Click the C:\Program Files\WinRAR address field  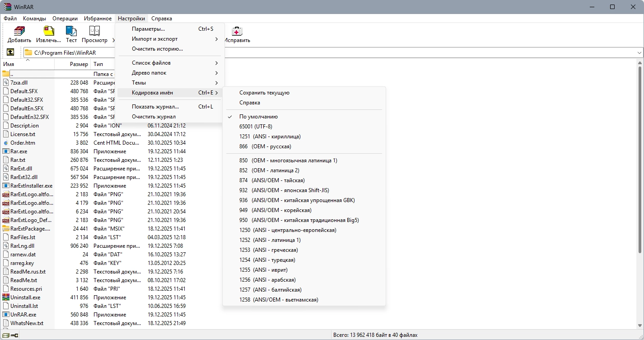click(333, 53)
